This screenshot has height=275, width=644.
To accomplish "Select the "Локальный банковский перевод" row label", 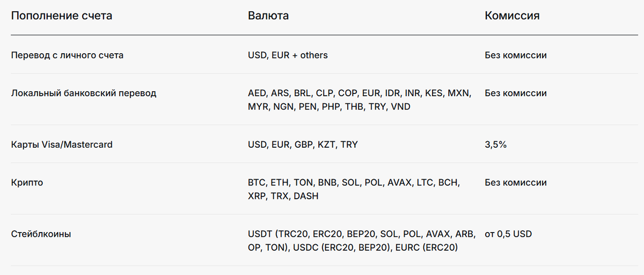I will click(x=84, y=93).
